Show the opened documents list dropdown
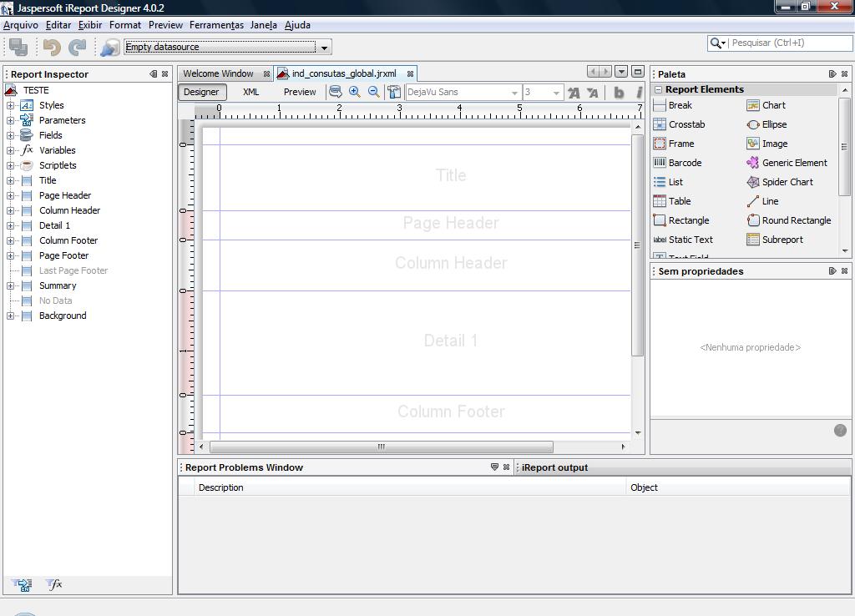Screen dimensions: 855x616 pos(621,72)
